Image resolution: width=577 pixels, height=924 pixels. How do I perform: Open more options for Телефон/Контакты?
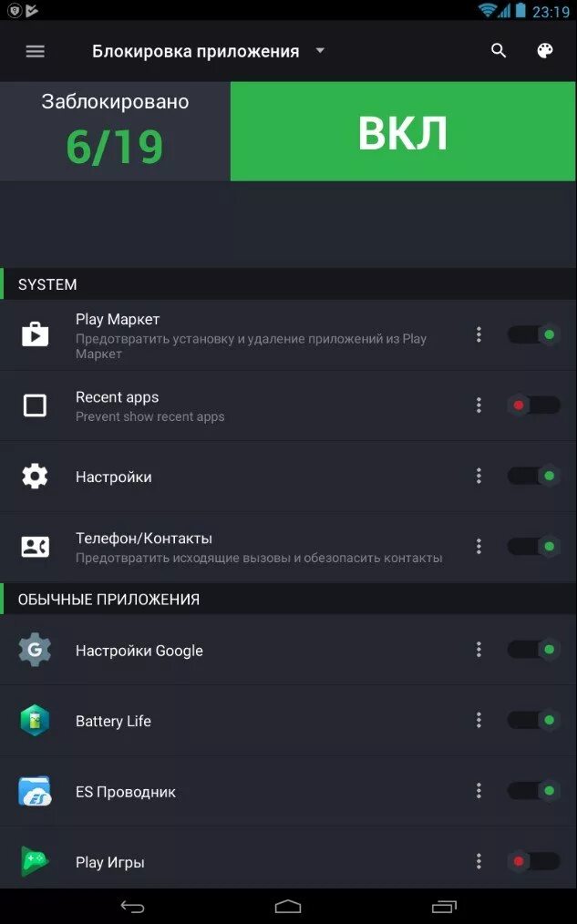[479, 546]
